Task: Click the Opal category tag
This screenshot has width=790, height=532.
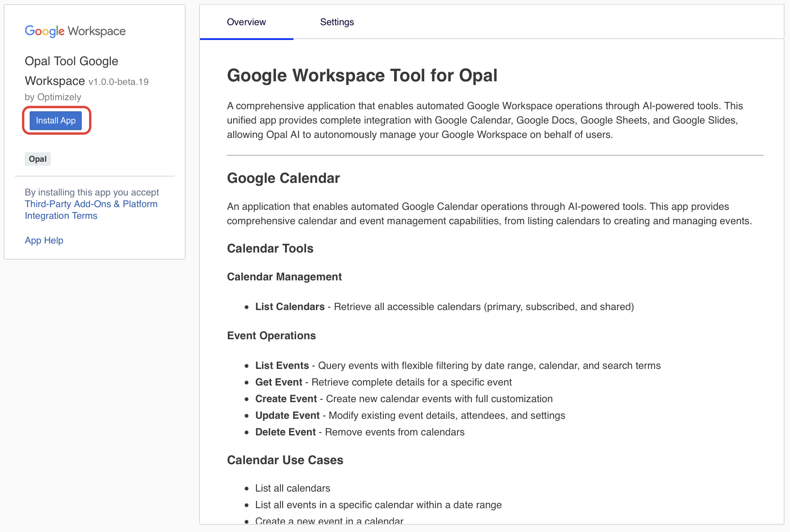Action: click(x=38, y=159)
